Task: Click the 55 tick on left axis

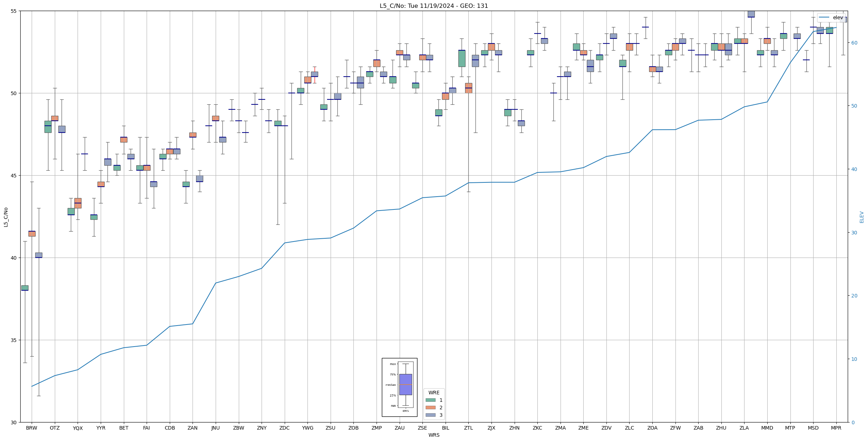Action: click(14, 11)
